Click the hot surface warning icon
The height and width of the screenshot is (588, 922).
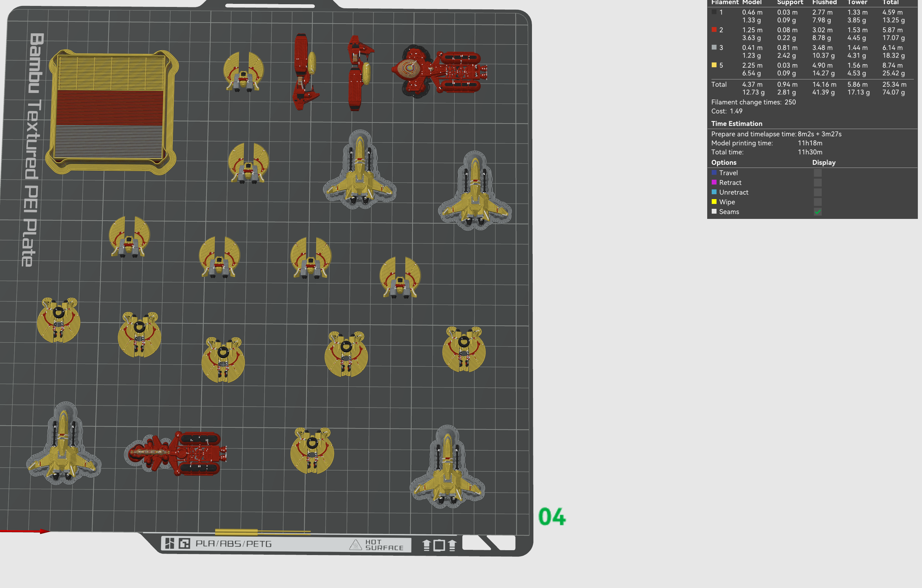tap(355, 544)
